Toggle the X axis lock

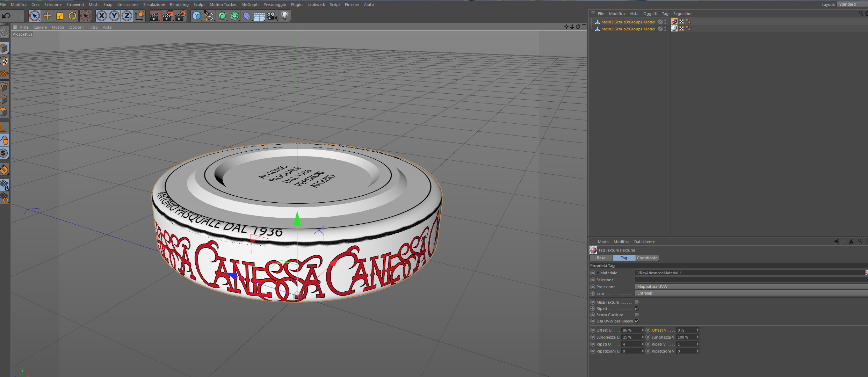101,16
